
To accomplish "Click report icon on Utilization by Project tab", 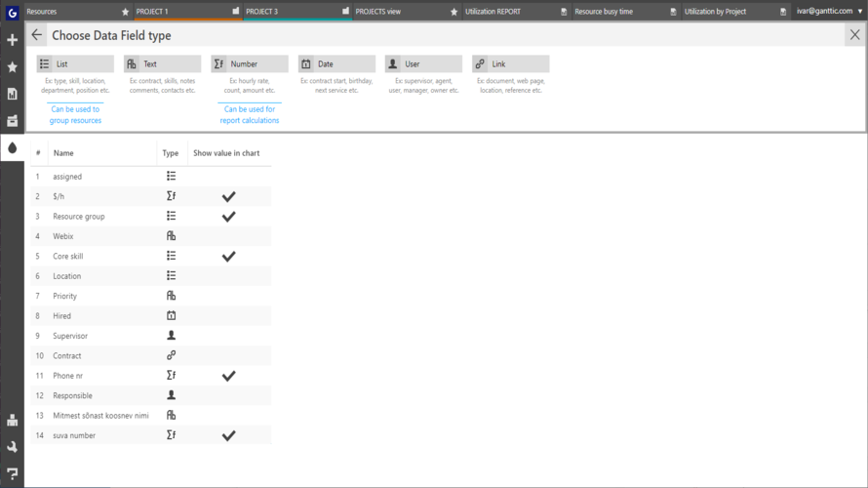I will coord(783,12).
